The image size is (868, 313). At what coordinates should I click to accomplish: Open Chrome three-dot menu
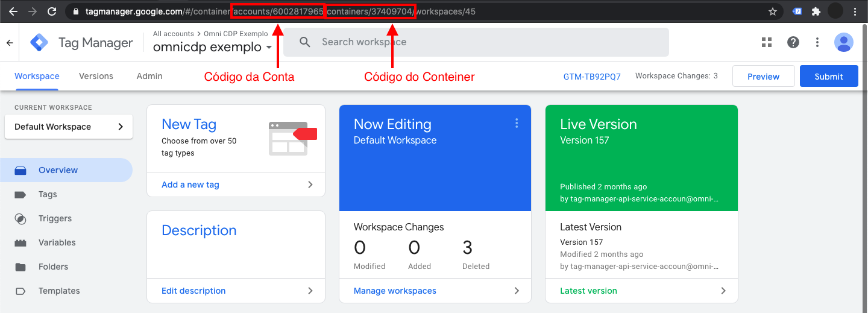pos(855,11)
